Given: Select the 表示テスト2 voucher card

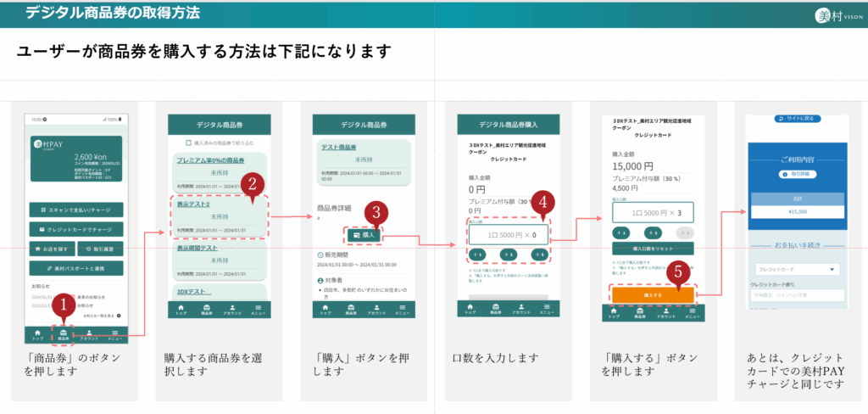Looking at the screenshot, I should pos(219,216).
